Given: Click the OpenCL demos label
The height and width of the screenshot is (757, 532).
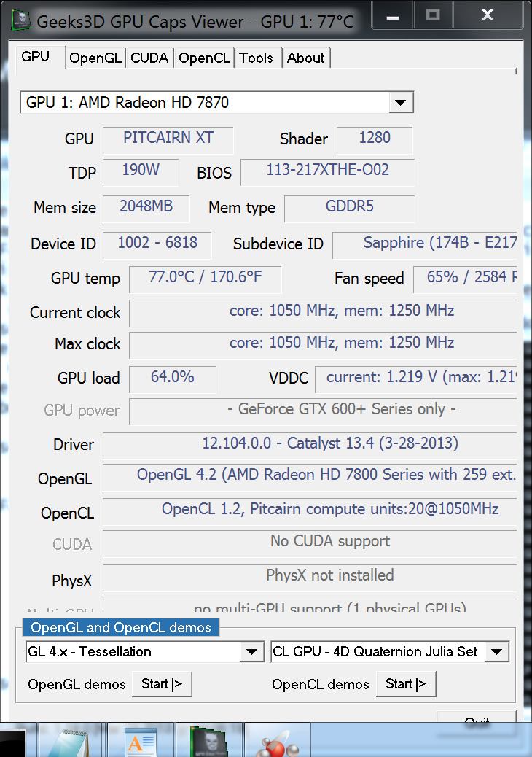Looking at the screenshot, I should [320, 685].
